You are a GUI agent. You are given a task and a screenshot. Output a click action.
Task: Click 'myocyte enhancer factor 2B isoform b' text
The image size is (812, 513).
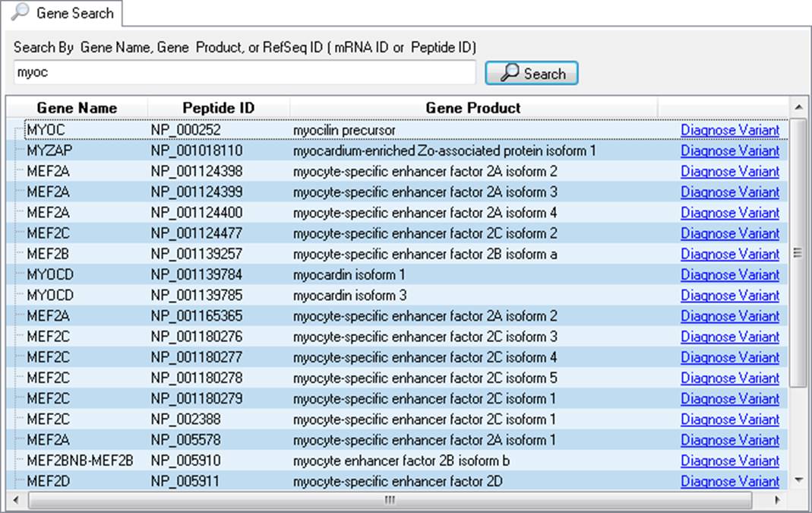click(x=401, y=461)
